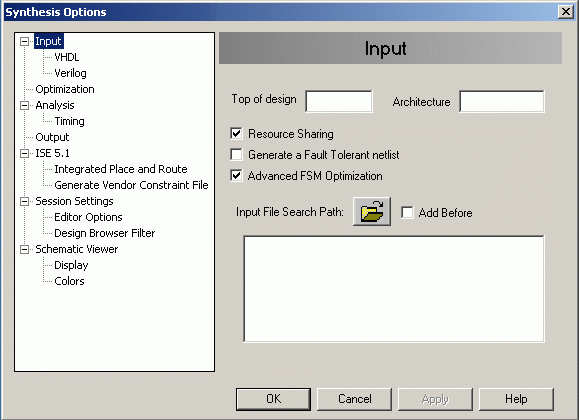This screenshot has height=420, width=579.
Task: Select the VHDL options page
Action: tap(66, 57)
